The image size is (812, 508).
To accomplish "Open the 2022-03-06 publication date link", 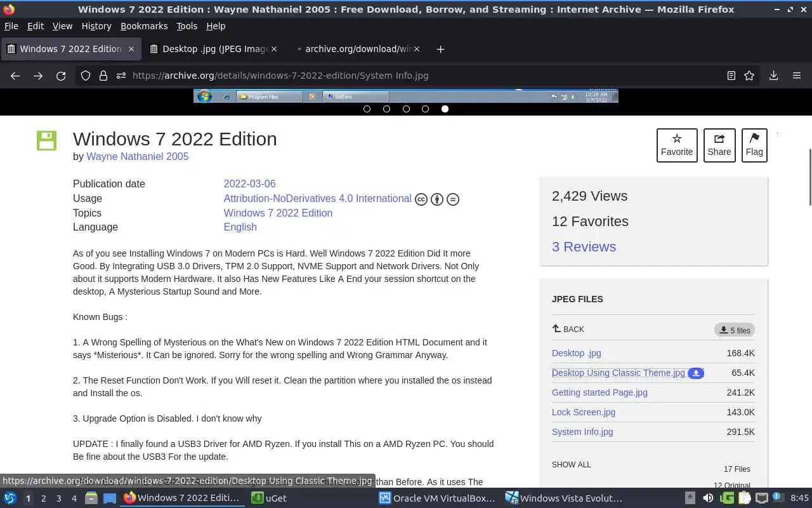I will tap(249, 184).
